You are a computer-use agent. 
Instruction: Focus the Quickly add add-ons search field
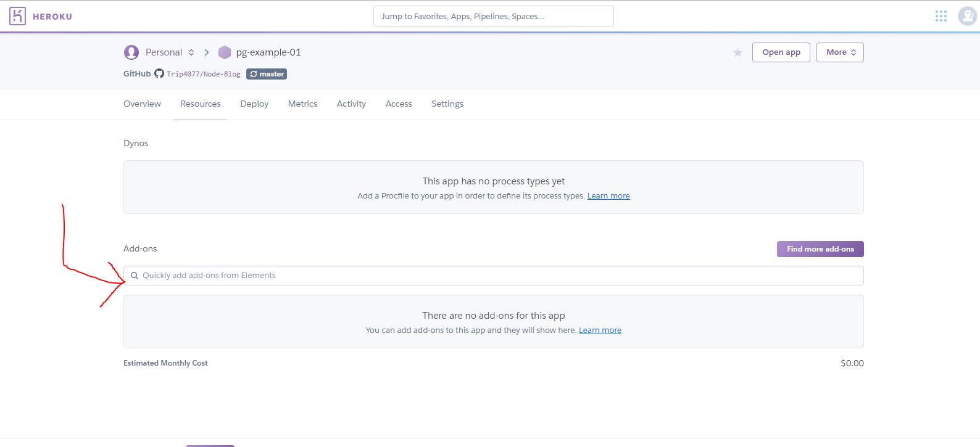pyautogui.click(x=494, y=276)
